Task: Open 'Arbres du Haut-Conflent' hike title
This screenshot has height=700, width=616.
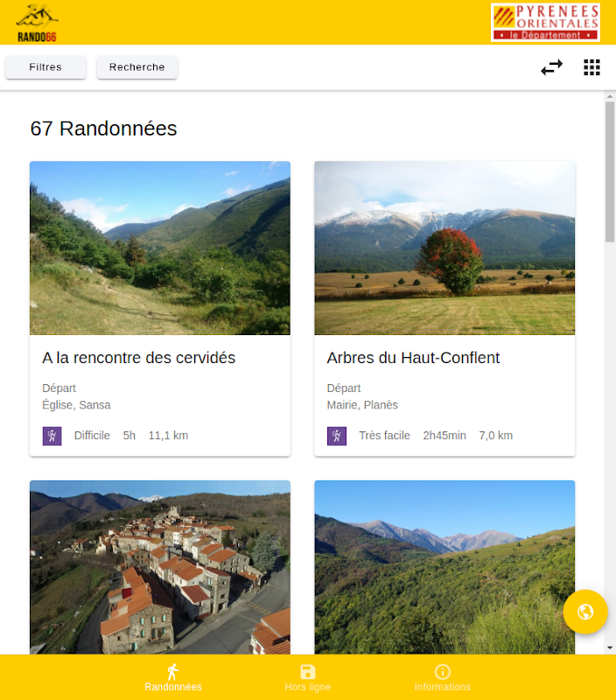Action: 413,358
